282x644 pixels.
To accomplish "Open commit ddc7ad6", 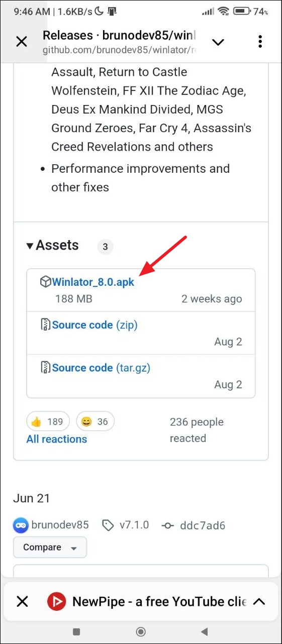I will 194,525.
